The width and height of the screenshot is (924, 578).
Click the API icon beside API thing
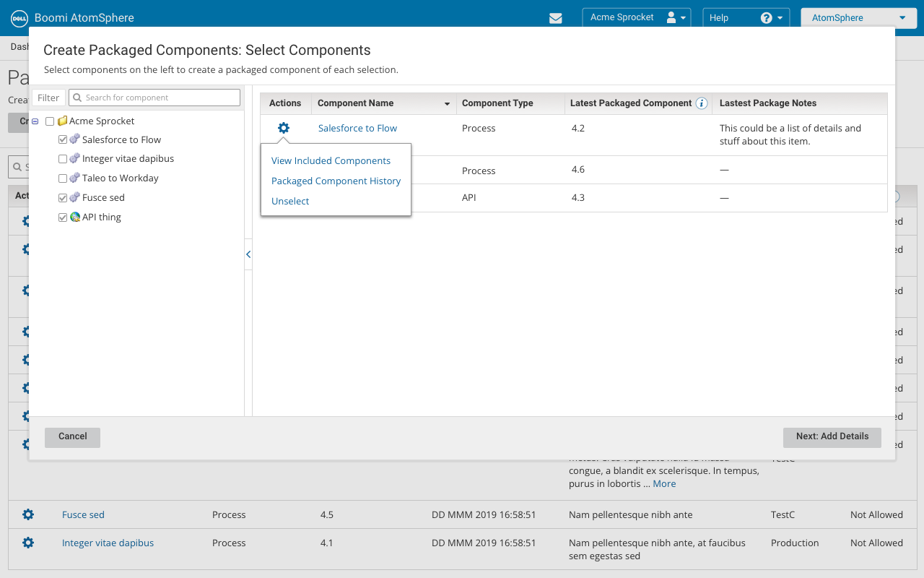point(75,217)
